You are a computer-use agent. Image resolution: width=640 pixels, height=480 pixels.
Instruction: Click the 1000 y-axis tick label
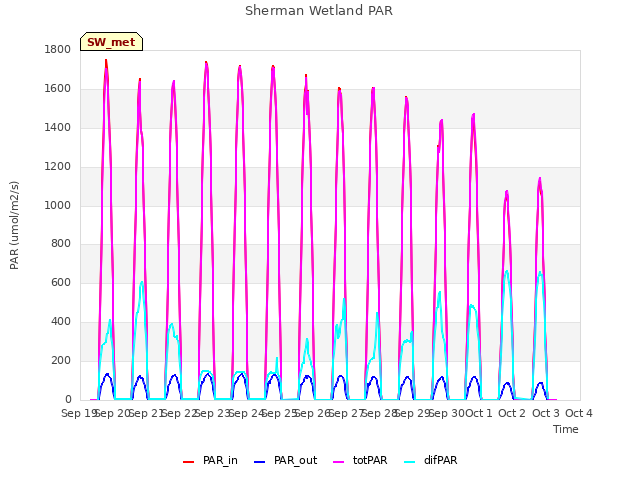pyautogui.click(x=58, y=205)
